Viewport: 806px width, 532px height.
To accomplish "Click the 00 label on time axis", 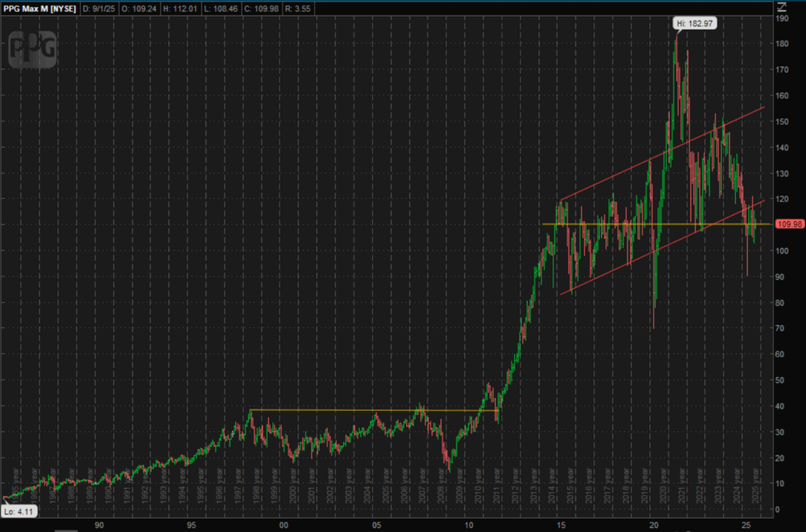I will point(283,523).
